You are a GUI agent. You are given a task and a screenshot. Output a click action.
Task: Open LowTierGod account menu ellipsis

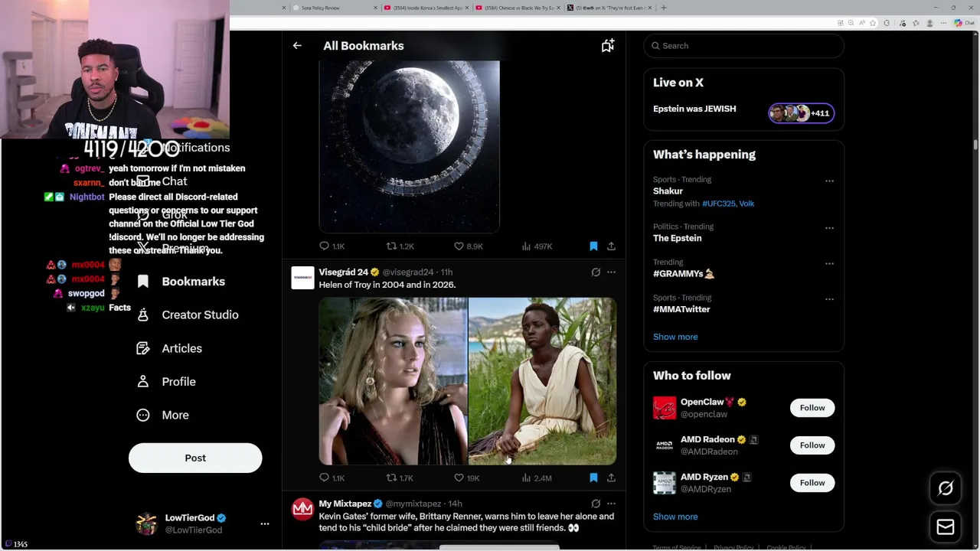coord(265,523)
